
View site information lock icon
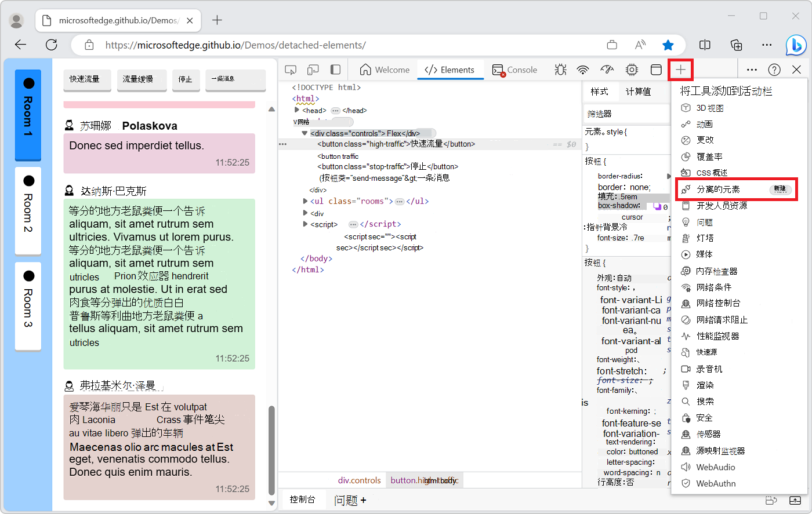tap(89, 45)
